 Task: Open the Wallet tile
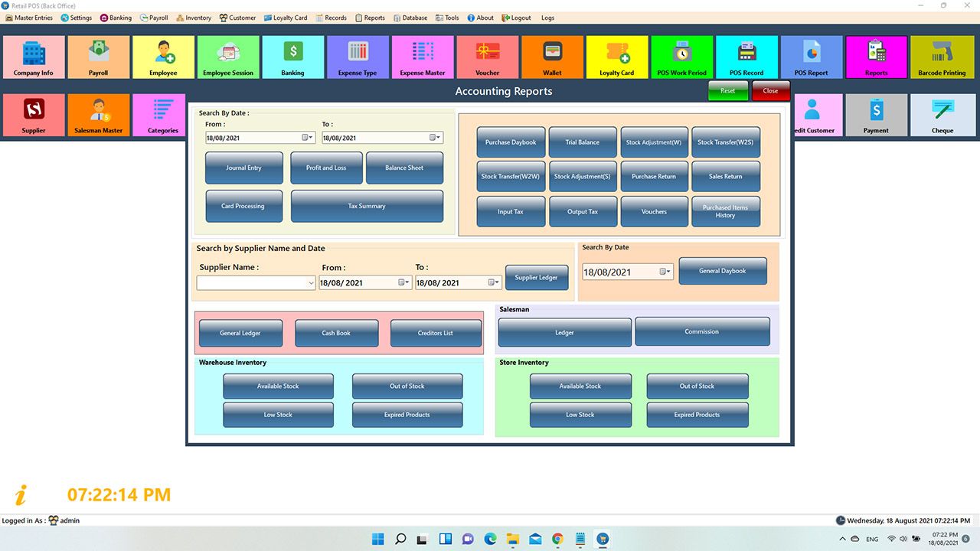(x=552, y=57)
